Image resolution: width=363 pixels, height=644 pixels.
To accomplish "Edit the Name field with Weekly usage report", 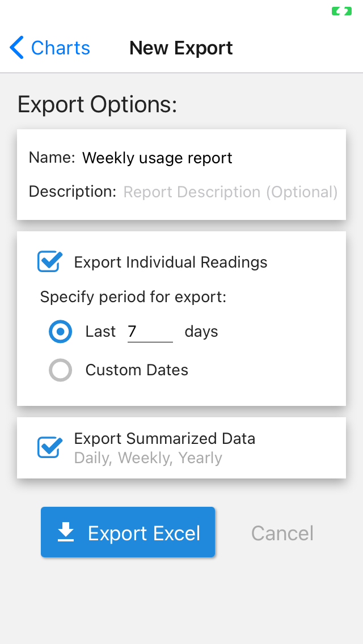I will click(157, 158).
